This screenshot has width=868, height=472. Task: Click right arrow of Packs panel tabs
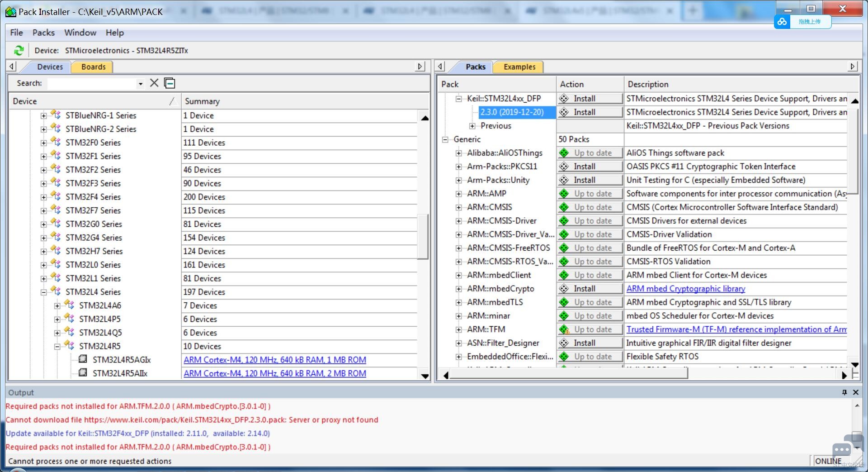pos(852,67)
